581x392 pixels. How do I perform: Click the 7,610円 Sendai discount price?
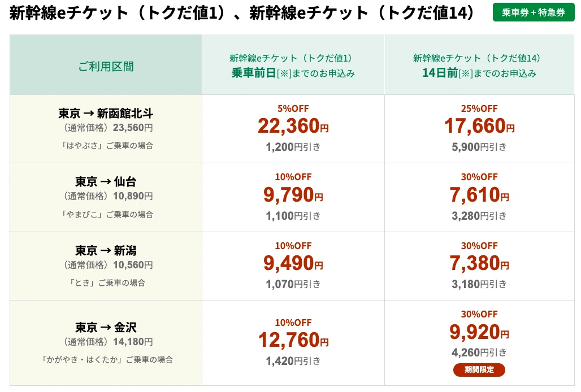tap(479, 195)
